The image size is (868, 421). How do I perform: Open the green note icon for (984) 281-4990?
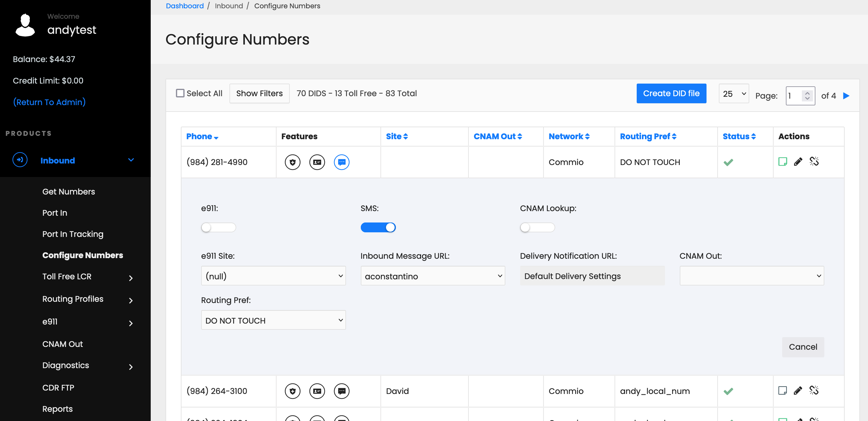[782, 162]
